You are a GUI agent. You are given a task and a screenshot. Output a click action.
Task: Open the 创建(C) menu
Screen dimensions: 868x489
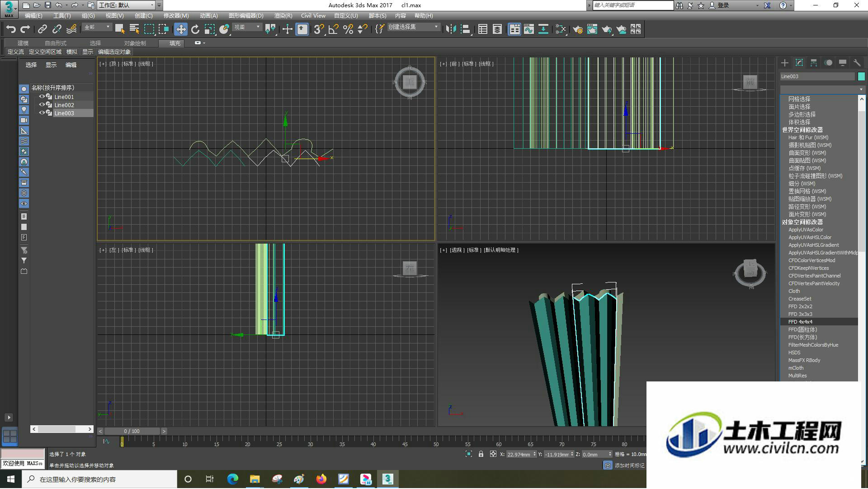(x=144, y=16)
